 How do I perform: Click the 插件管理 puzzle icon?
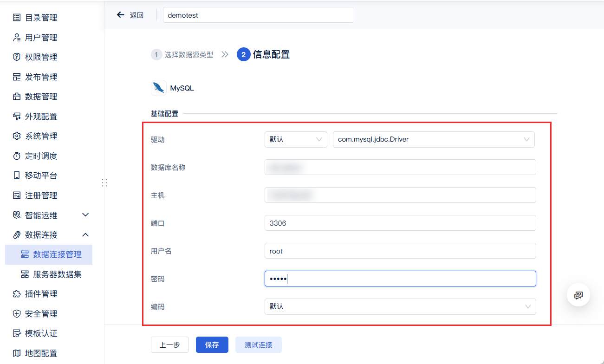(x=17, y=294)
